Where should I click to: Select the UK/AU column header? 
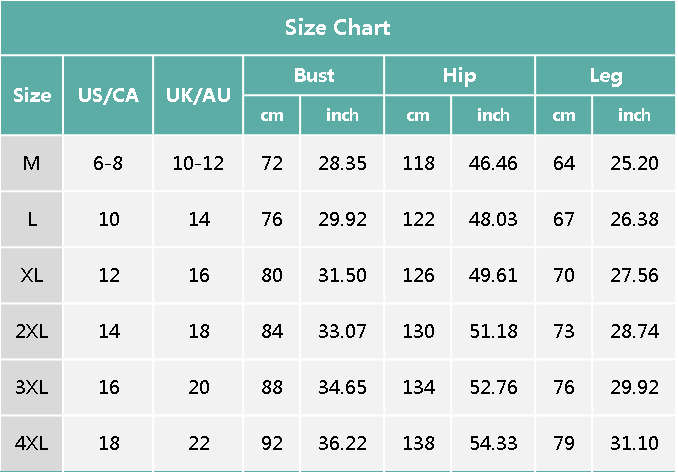[x=198, y=96]
